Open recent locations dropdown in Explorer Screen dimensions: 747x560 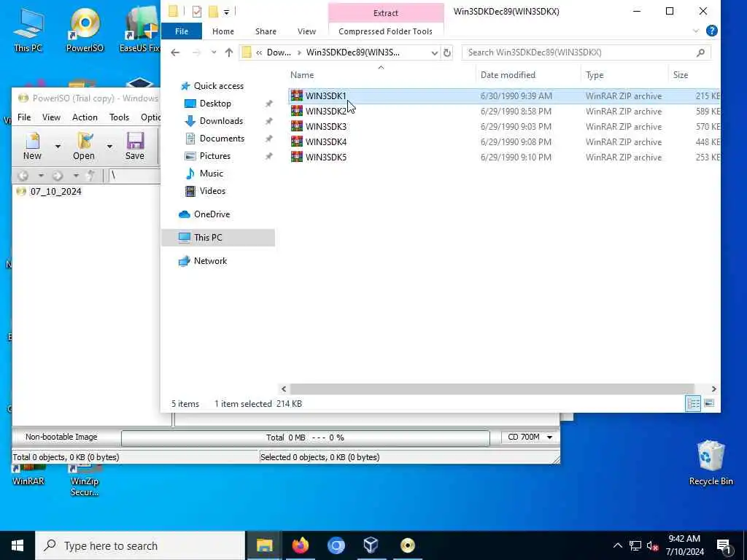214,52
